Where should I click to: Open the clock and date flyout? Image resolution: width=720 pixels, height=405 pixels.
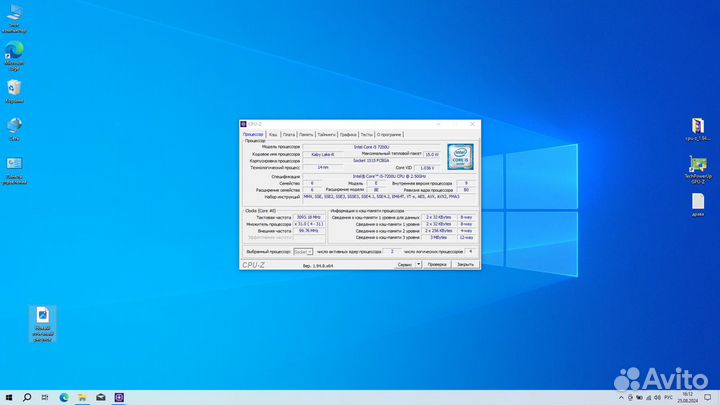point(687,398)
